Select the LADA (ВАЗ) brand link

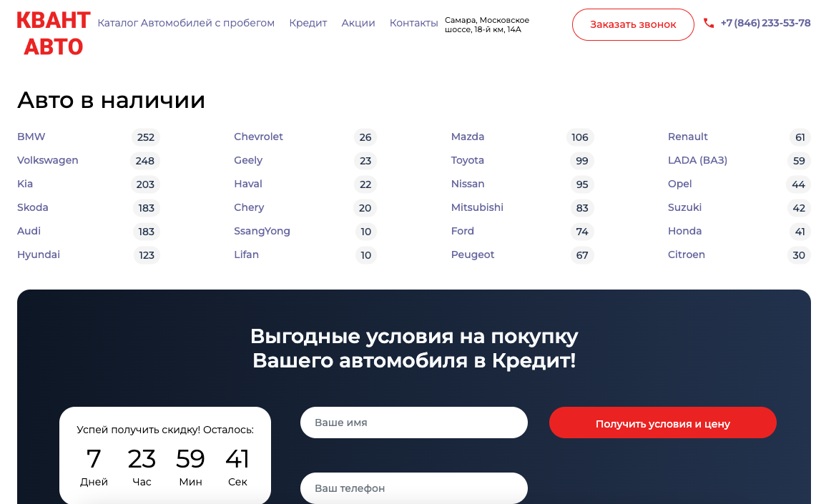(697, 160)
